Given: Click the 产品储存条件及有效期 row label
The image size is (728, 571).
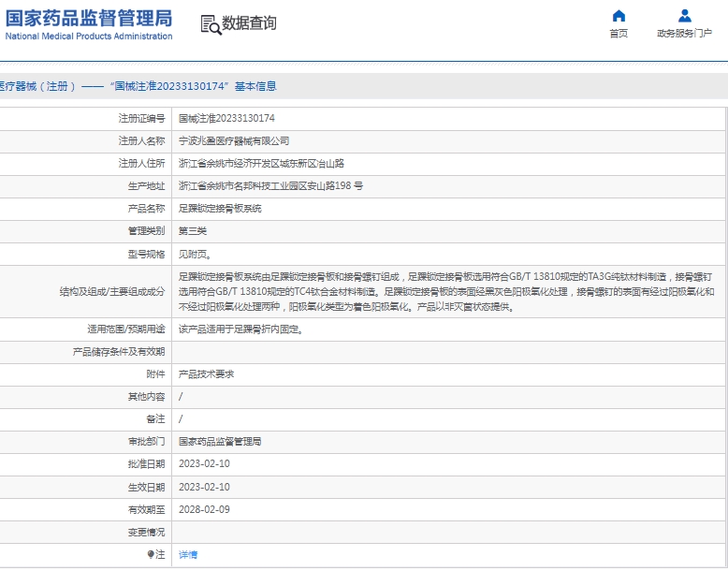Looking at the screenshot, I should pos(119,352).
